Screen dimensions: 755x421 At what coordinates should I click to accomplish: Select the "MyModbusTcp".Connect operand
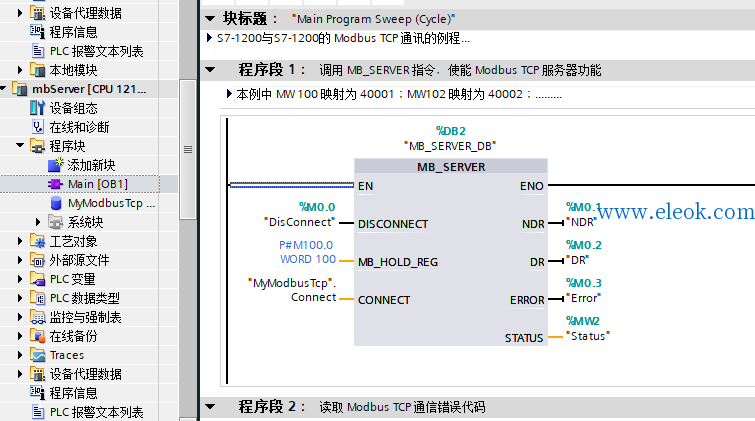pos(292,290)
